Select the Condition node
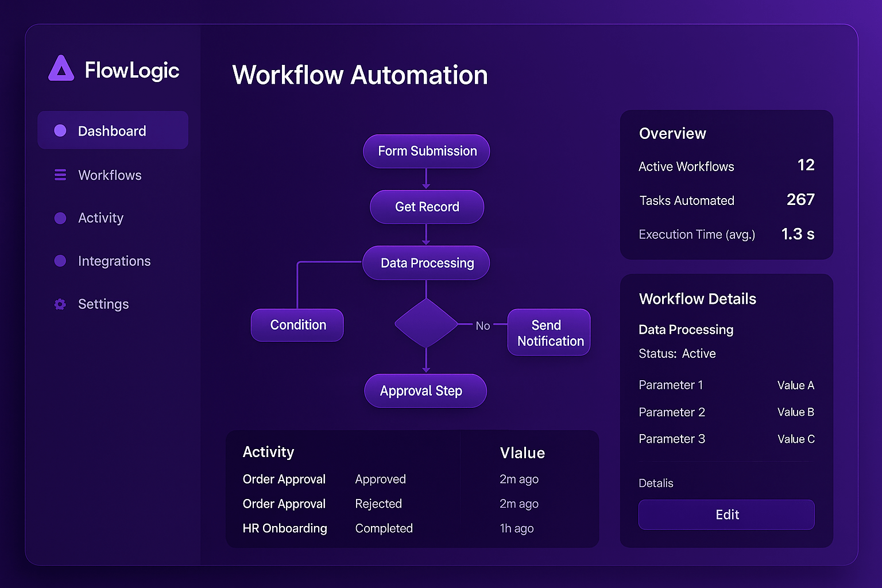Image resolution: width=882 pixels, height=588 pixels. 297,325
